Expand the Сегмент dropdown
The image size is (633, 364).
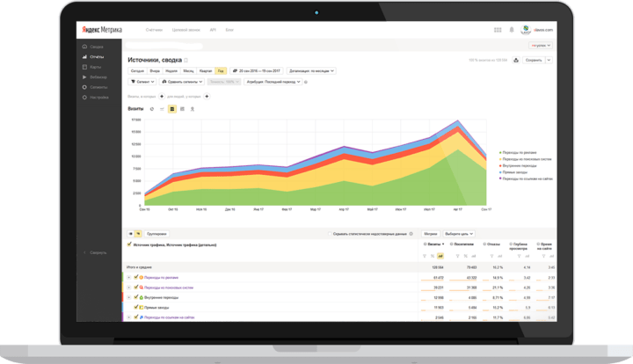(142, 82)
